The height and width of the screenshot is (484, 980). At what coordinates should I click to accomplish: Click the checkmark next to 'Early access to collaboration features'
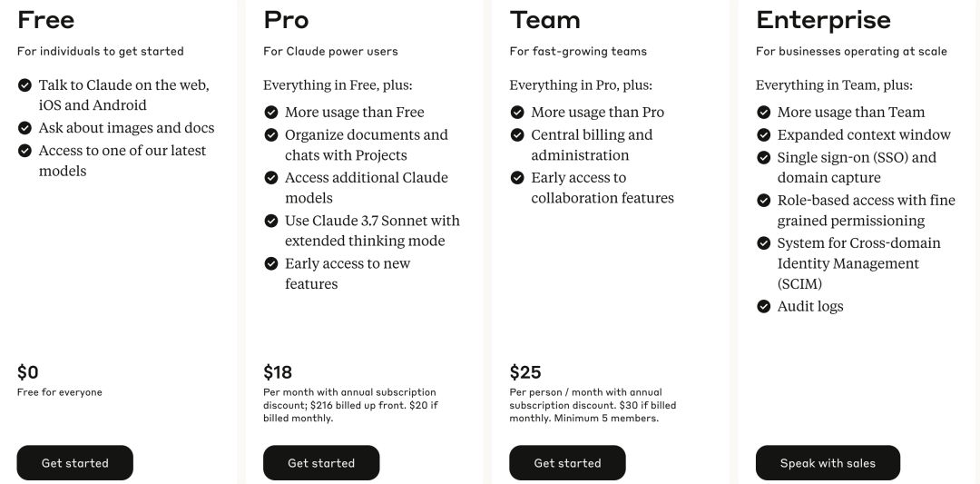pos(517,178)
